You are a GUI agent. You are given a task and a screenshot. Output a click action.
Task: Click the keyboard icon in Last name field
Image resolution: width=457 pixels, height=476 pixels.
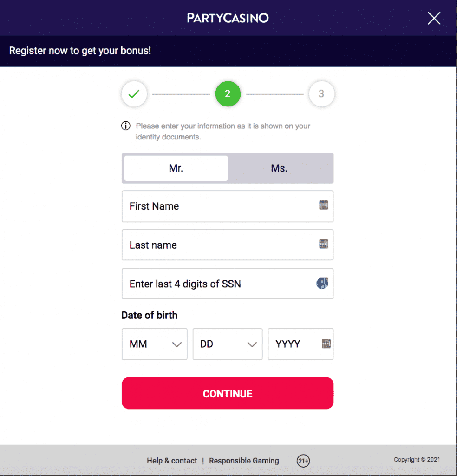point(324,243)
